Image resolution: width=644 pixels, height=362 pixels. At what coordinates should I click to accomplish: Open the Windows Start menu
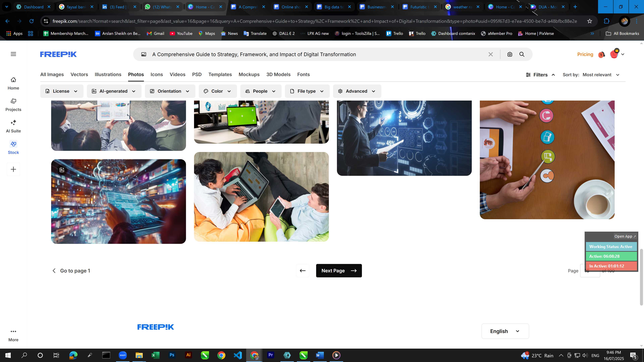tap(8, 355)
